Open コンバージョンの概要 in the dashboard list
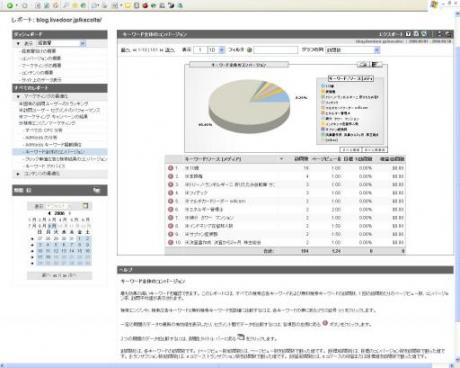 pyautogui.click(x=41, y=58)
